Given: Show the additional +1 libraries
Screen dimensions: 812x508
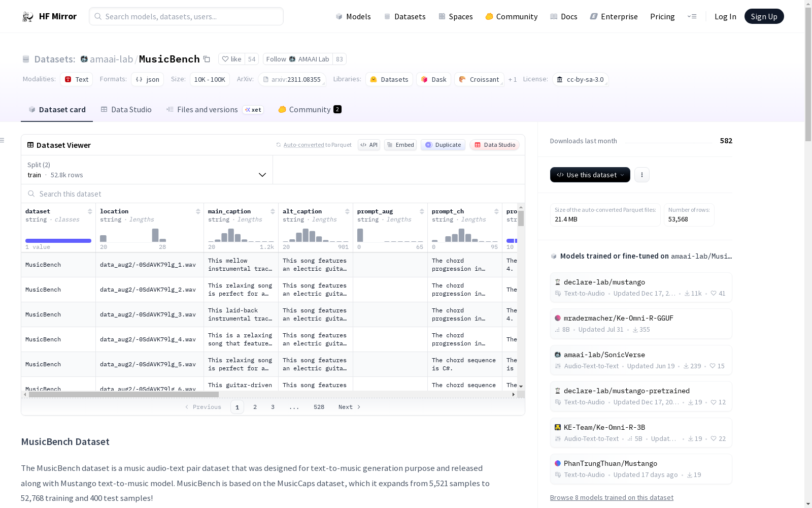Looking at the screenshot, I should coord(513,79).
